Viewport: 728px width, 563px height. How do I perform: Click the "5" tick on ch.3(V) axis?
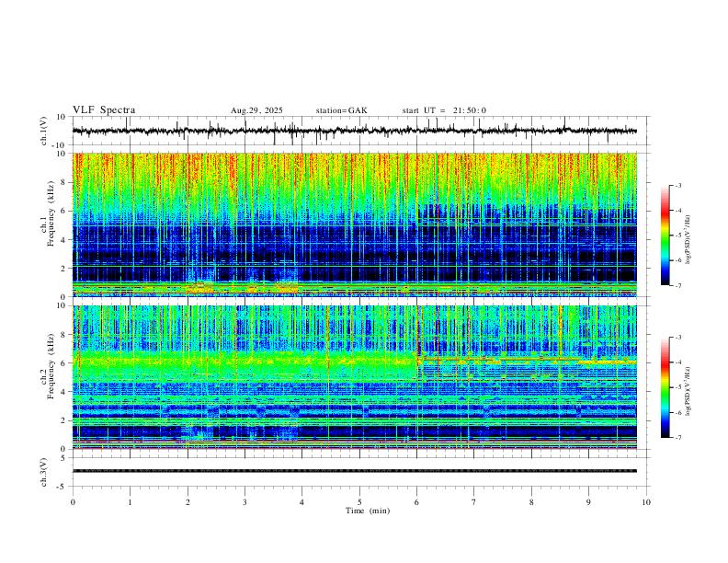(x=64, y=458)
